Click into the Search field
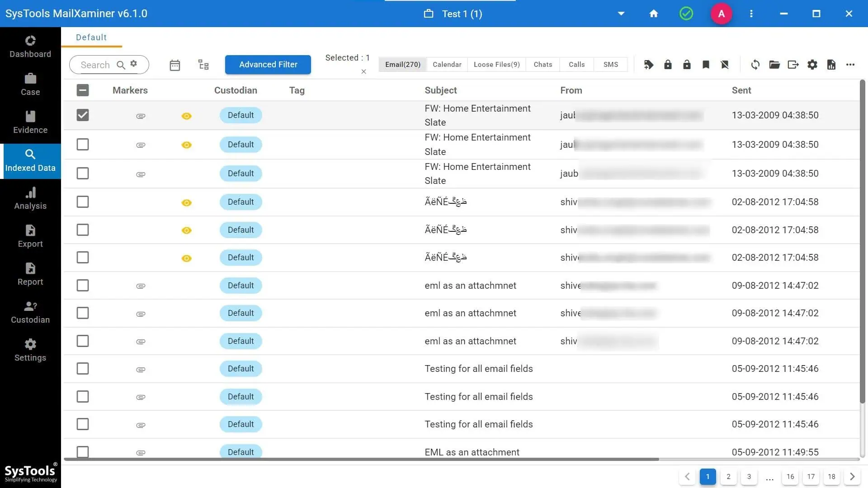 (x=95, y=65)
